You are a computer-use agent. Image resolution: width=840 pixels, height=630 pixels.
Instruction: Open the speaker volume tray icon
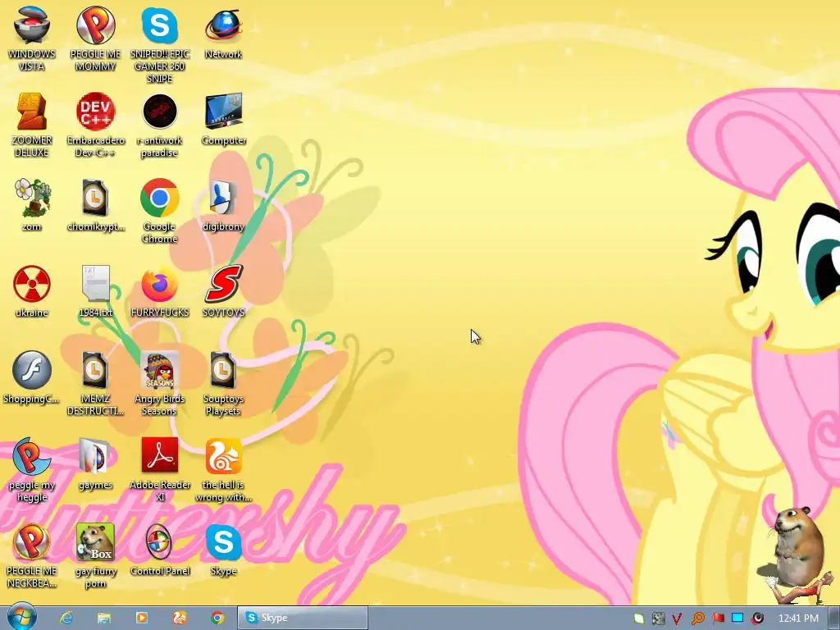click(757, 619)
